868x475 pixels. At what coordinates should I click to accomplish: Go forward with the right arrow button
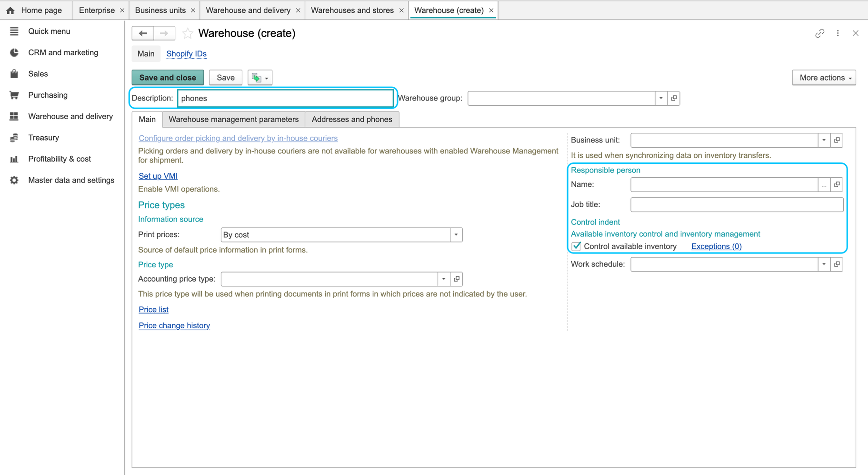[164, 33]
